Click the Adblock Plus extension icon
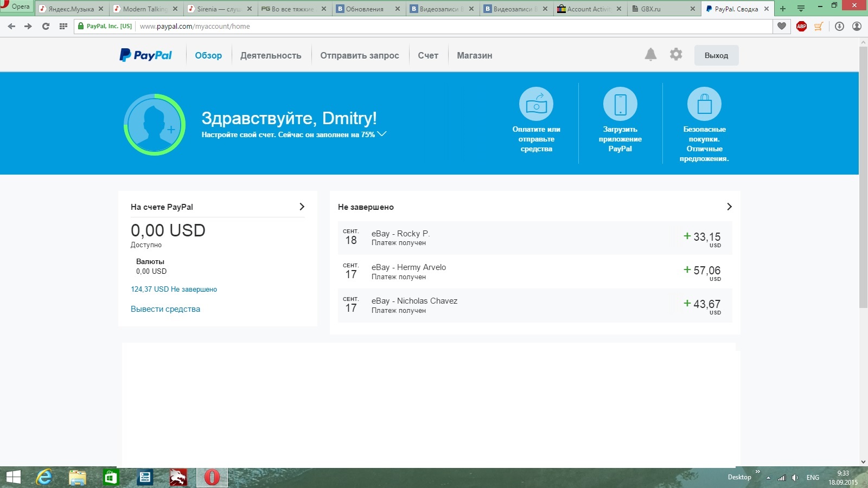 click(801, 26)
